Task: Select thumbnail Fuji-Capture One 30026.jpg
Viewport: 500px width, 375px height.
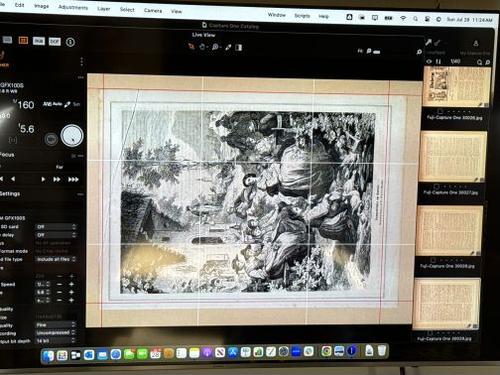Action: click(x=456, y=87)
